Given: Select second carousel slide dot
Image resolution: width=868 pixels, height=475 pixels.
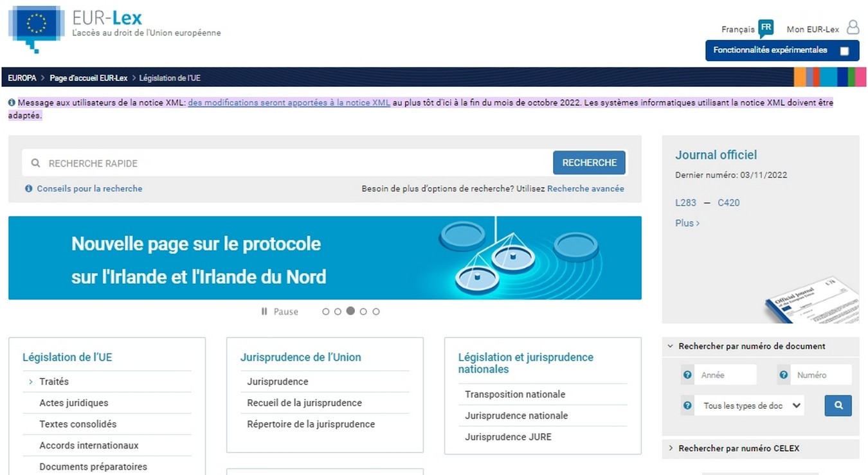Looking at the screenshot, I should (338, 312).
